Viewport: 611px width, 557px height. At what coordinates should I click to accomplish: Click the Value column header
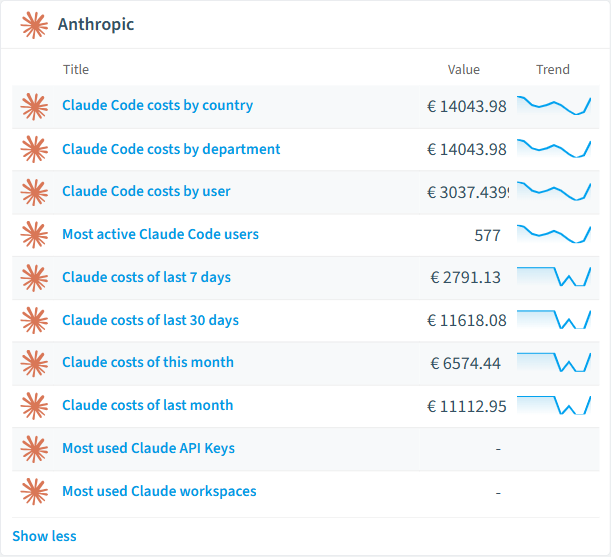(x=463, y=69)
